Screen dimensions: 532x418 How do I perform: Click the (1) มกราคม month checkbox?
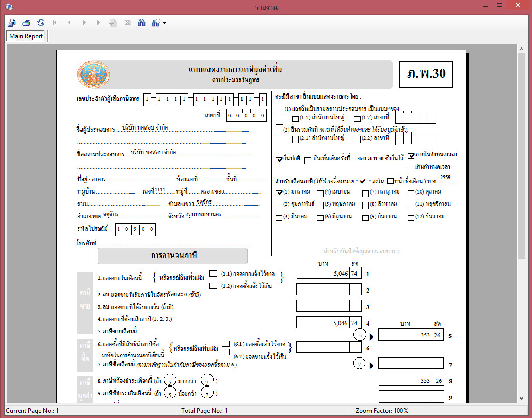pyautogui.click(x=279, y=193)
